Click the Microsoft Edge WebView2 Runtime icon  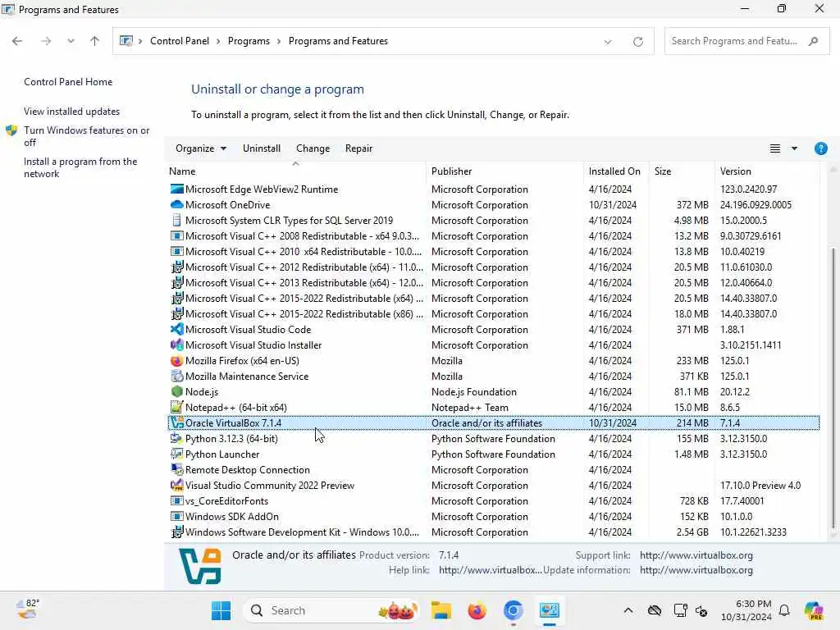(176, 189)
